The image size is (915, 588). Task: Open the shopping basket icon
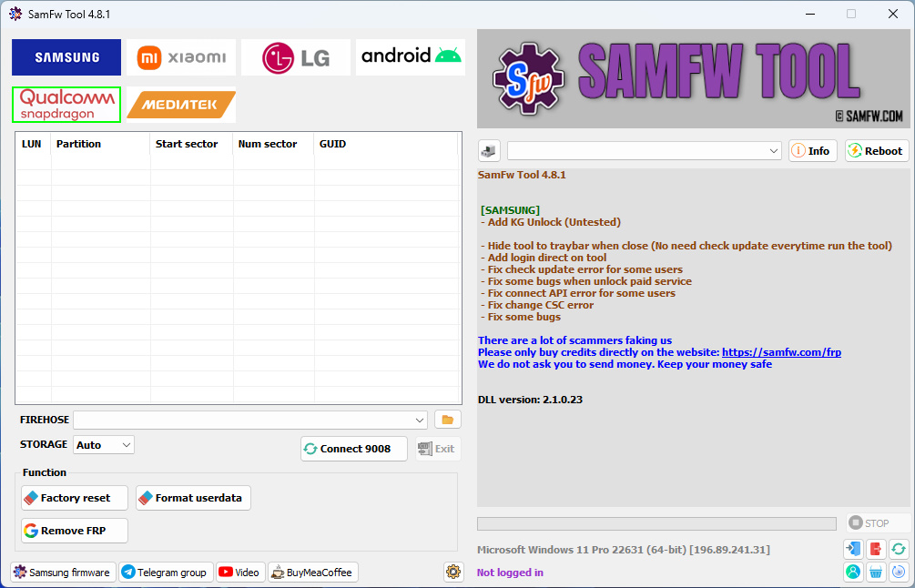pyautogui.click(x=876, y=572)
